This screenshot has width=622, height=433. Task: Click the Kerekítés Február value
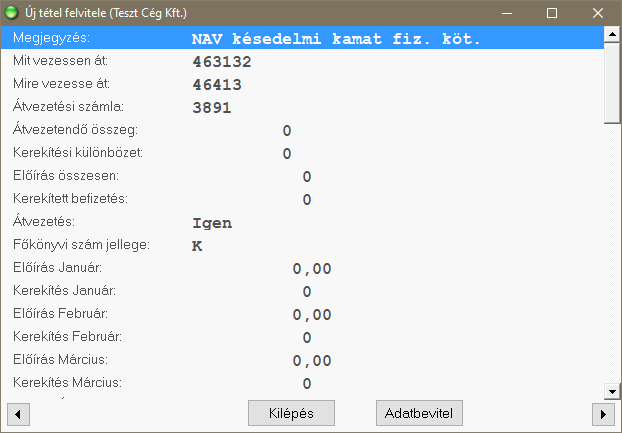click(x=307, y=338)
